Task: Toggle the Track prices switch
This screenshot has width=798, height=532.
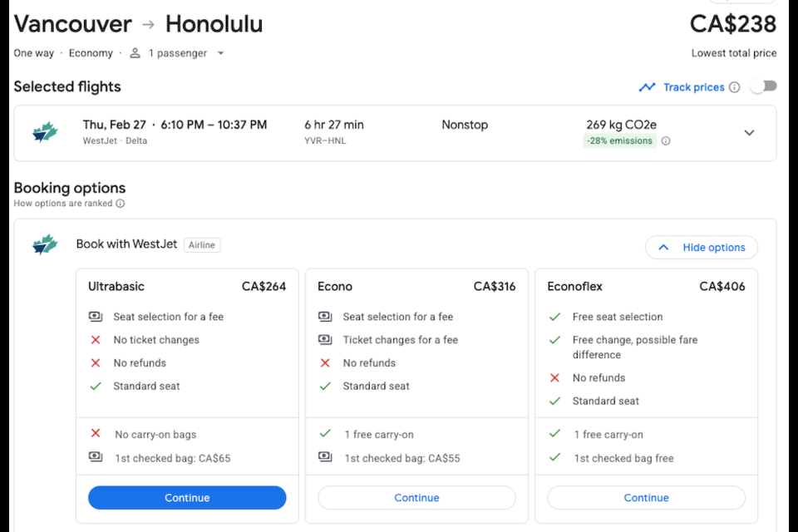Action: (763, 86)
